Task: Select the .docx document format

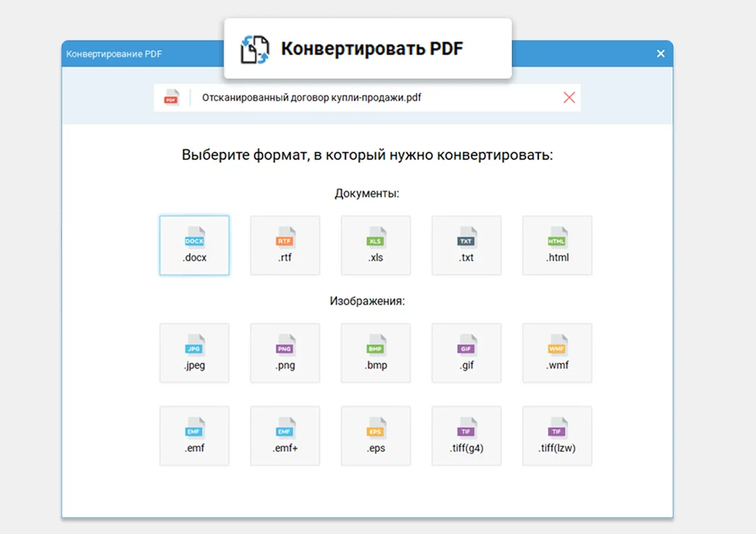Action: click(x=194, y=245)
